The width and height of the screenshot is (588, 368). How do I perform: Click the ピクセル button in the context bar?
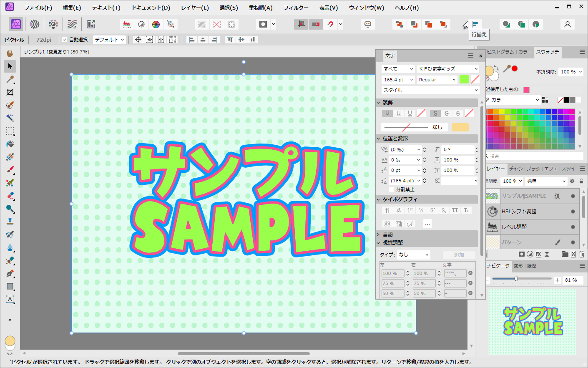14,40
